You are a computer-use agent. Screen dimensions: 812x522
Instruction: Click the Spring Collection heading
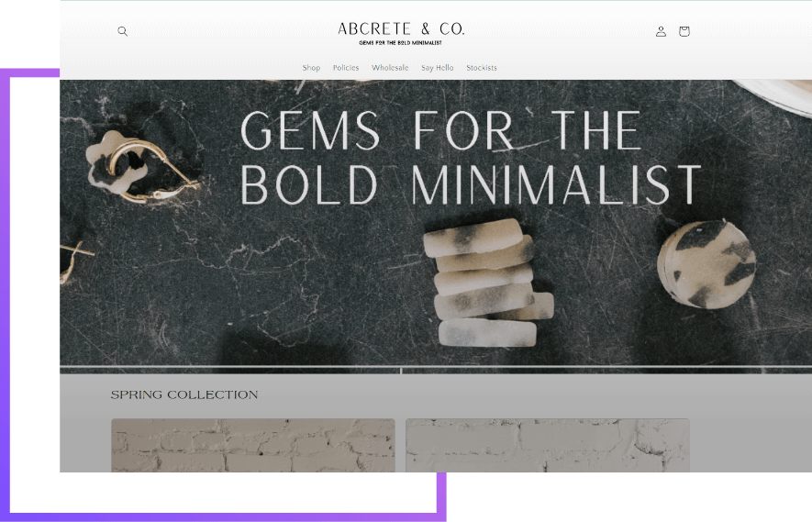click(184, 394)
